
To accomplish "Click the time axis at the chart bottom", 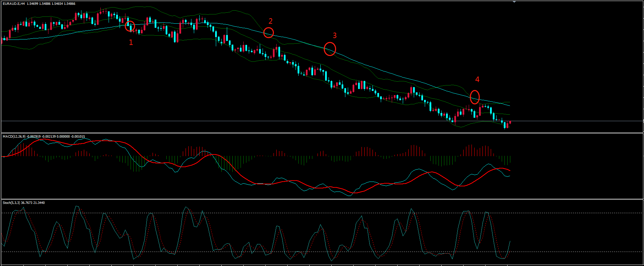I will (309, 265).
